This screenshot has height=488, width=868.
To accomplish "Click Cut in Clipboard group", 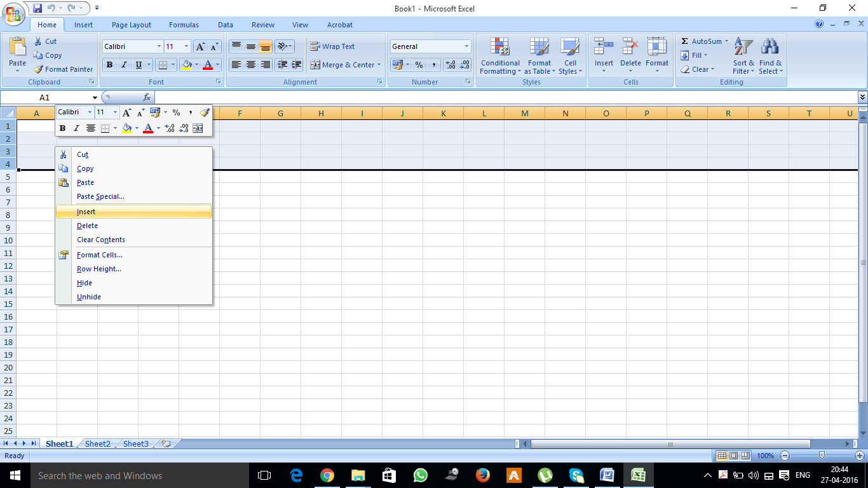I will 45,41.
